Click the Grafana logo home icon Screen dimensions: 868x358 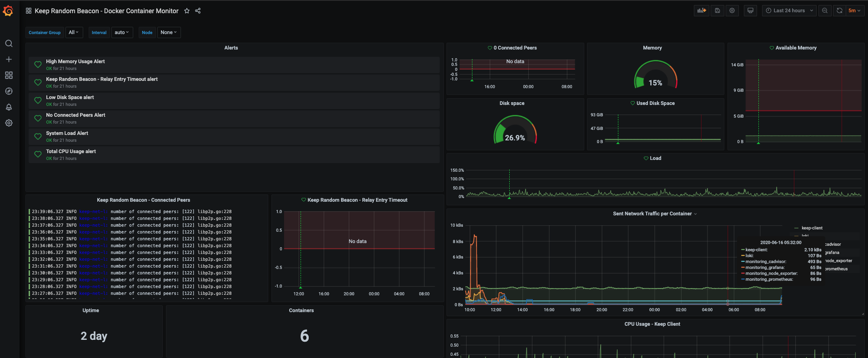[8, 11]
